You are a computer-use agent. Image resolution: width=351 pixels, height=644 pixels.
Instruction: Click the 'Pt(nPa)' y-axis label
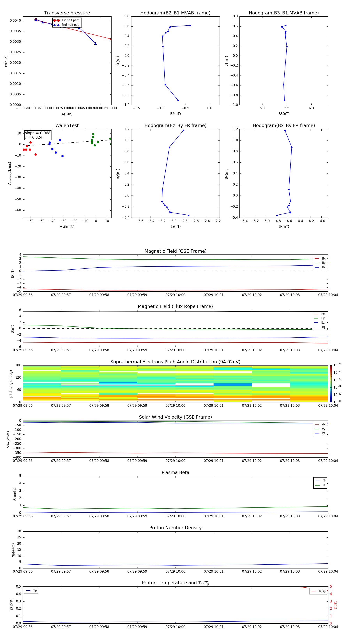(x=6, y=61)
